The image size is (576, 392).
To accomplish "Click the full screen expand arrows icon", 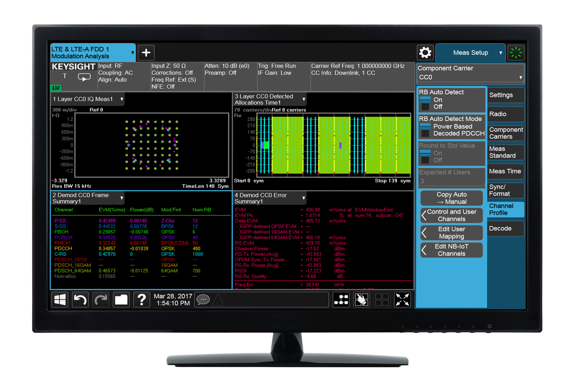I will click(402, 300).
